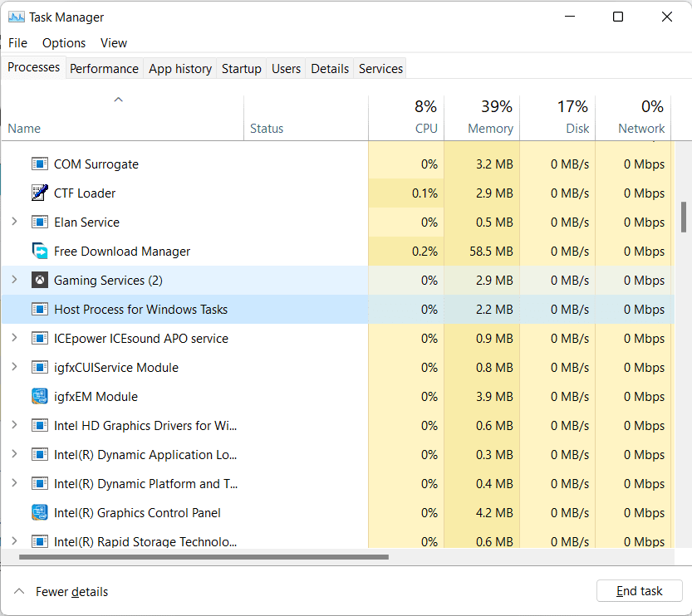Open the Options menu
The image size is (692, 616).
click(64, 42)
